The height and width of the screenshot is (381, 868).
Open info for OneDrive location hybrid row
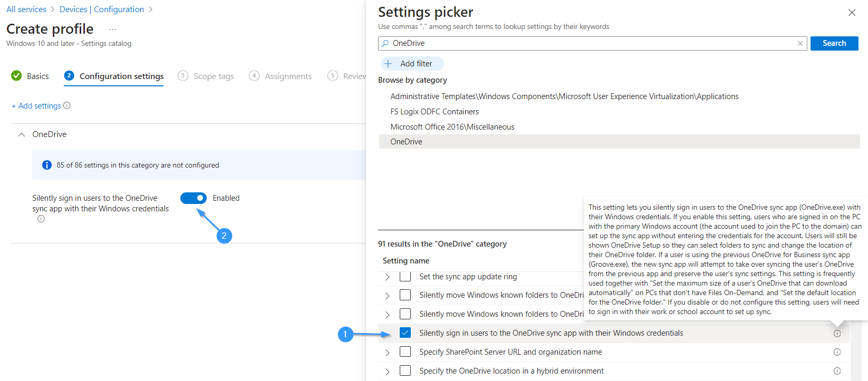tap(837, 371)
